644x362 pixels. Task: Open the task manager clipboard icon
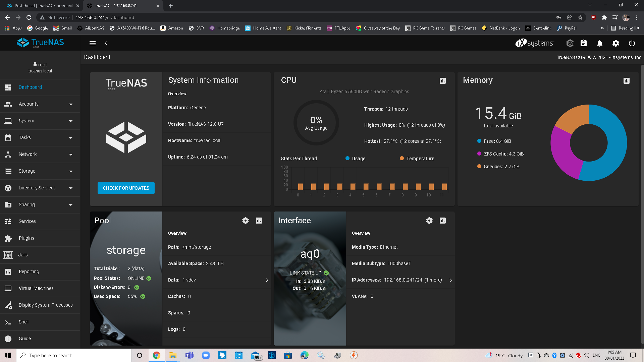584,43
